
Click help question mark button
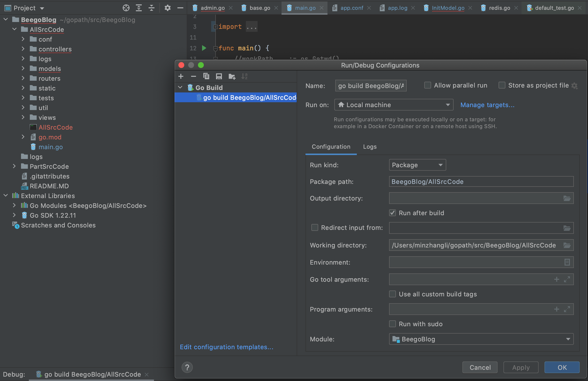[187, 367]
